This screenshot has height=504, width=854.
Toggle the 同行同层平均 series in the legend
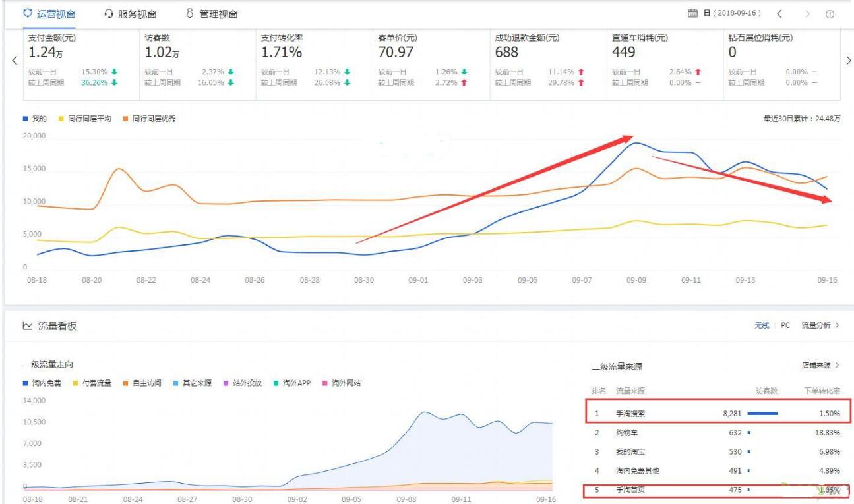click(x=84, y=119)
